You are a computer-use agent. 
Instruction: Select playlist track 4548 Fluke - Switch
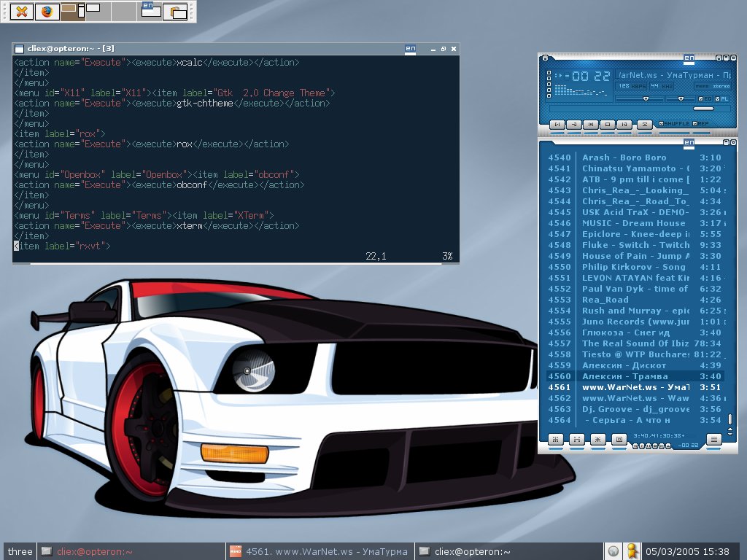pos(635,245)
